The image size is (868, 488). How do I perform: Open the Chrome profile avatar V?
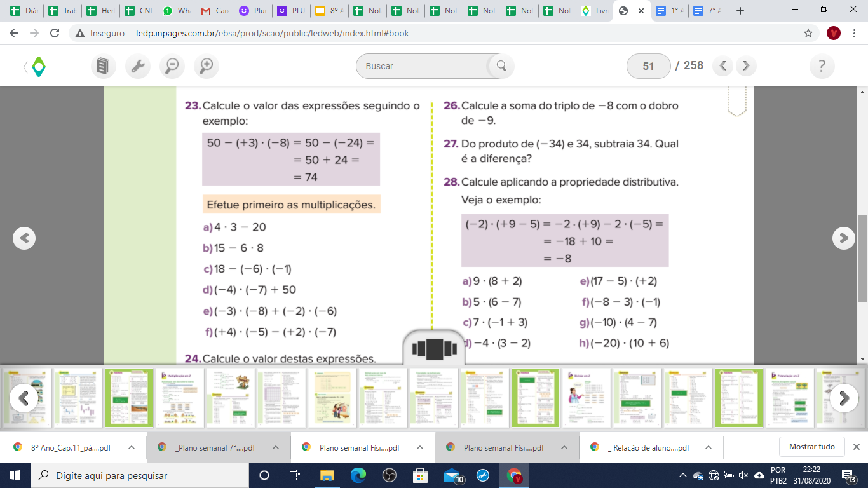(x=834, y=33)
